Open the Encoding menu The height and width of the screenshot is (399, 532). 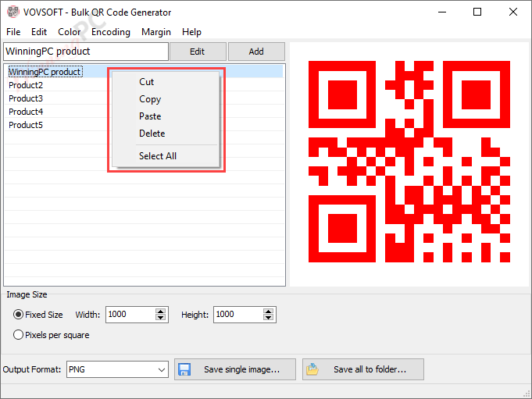tap(111, 32)
